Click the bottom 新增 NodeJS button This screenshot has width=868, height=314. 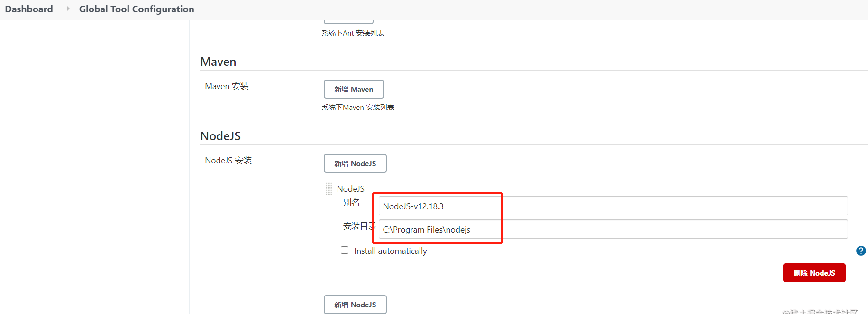355,305
